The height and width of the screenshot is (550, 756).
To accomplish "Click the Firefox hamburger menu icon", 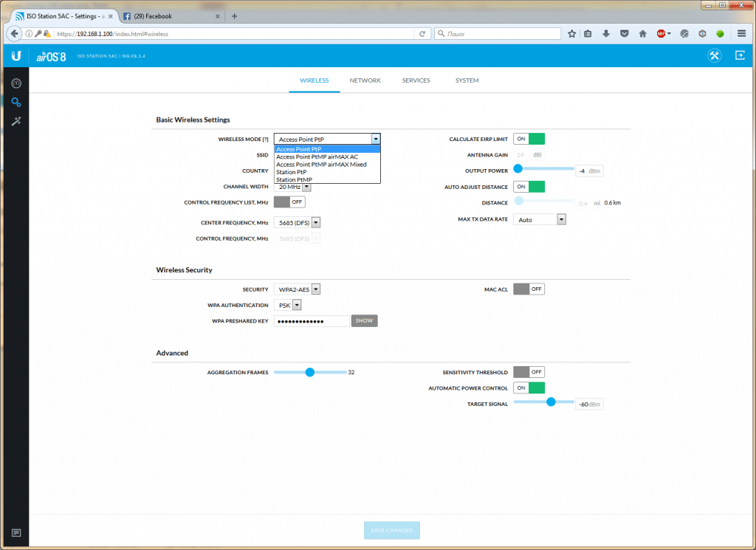I will (741, 33).
